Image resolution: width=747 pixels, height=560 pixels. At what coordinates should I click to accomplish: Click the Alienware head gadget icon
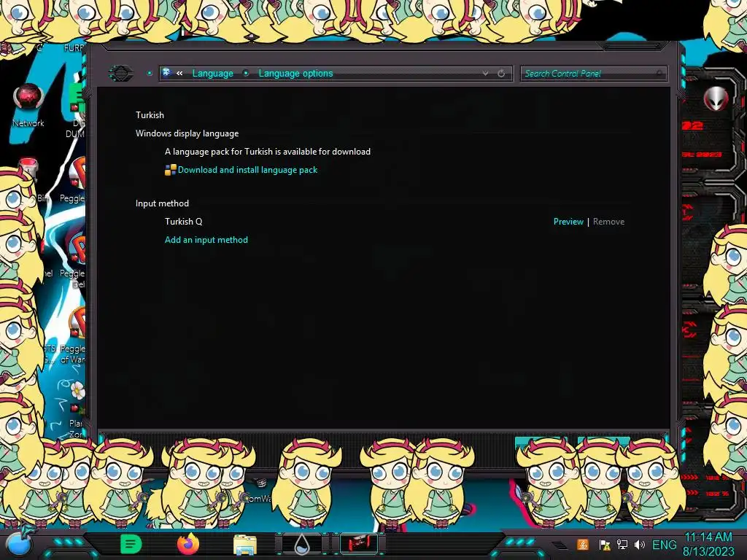click(716, 99)
